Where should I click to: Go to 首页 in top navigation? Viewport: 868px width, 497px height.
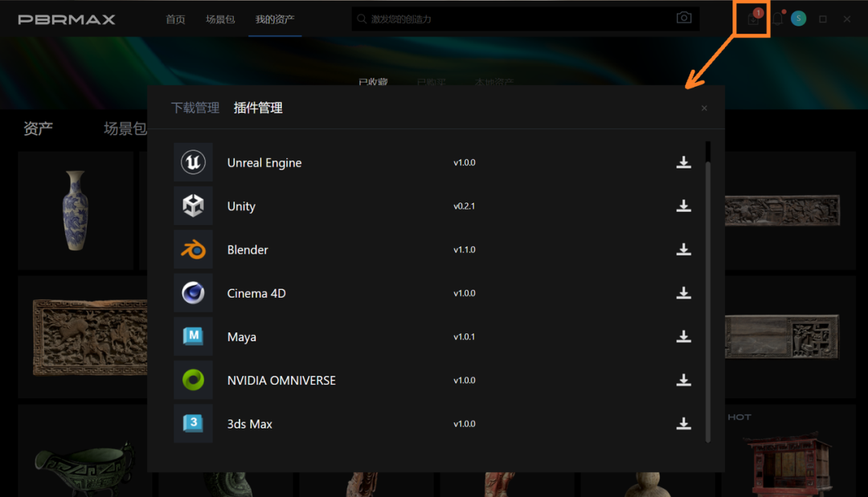pos(175,19)
